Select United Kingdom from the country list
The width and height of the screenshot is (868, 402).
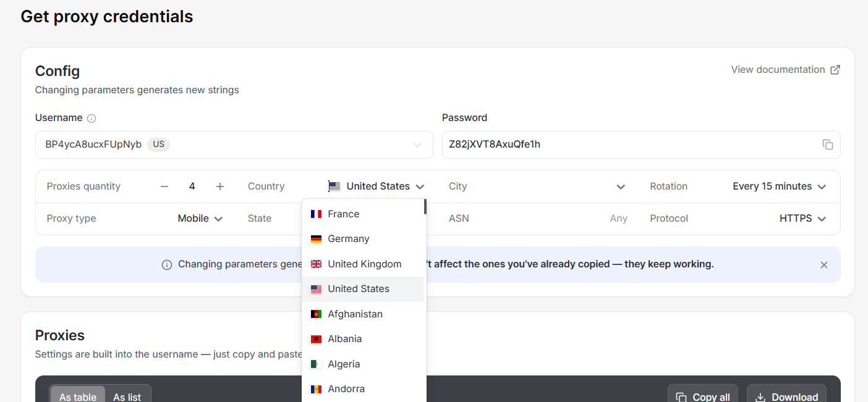[363, 264]
